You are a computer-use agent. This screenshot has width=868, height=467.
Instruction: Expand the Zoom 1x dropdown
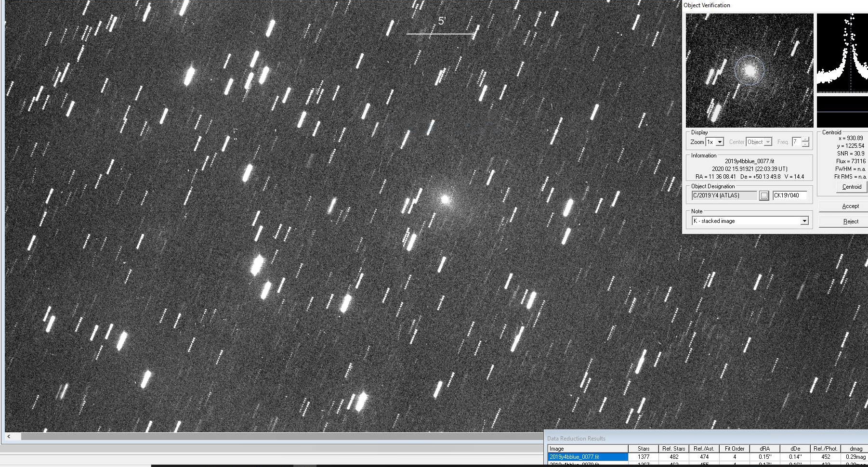click(x=720, y=142)
